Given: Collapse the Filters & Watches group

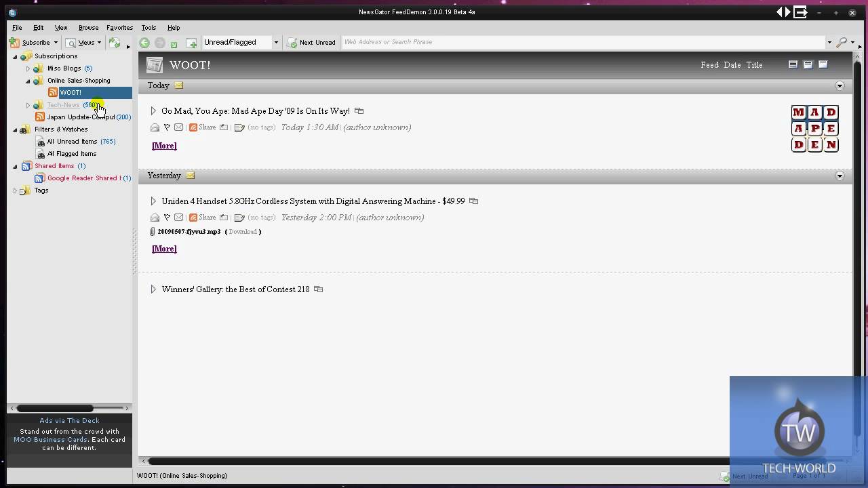Looking at the screenshot, I should [15, 129].
